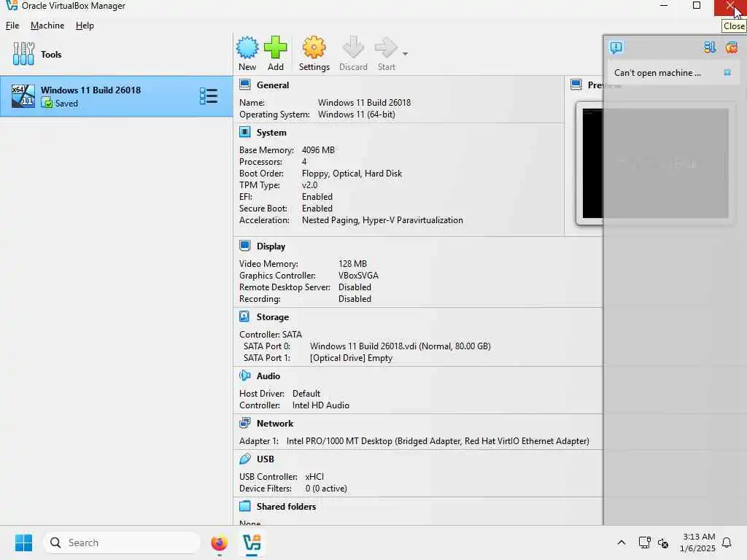Screen dimensions: 747x560
Task: Click "Windows 11 Build 26018.vdi (Normal, 80.00 GB)"
Action: [400, 346]
